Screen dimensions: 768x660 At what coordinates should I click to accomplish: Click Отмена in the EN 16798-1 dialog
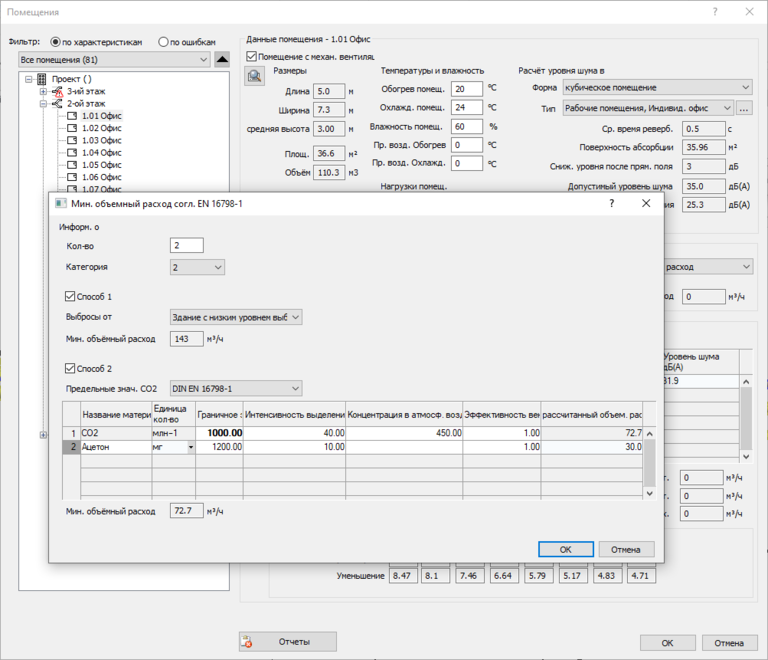coord(626,549)
